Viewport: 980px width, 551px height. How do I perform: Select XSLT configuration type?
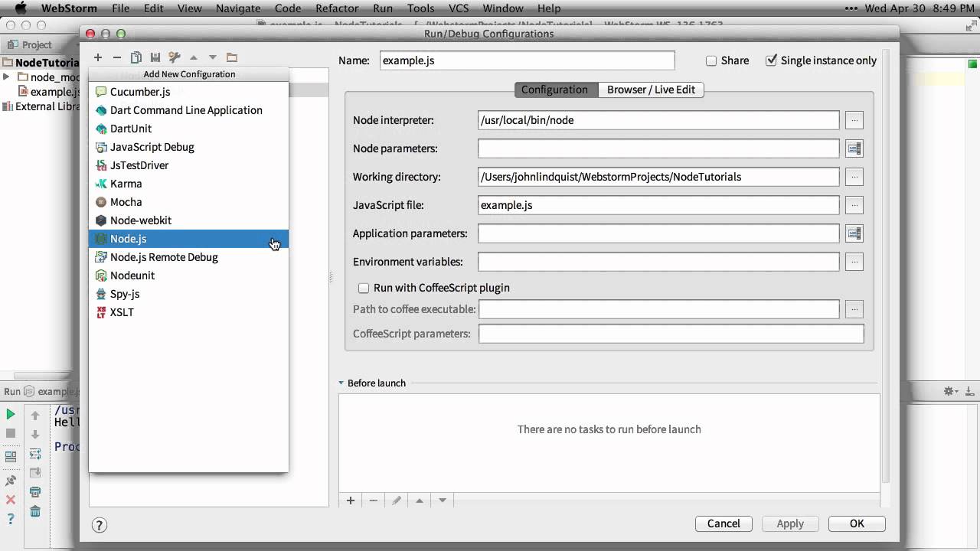click(x=188, y=312)
